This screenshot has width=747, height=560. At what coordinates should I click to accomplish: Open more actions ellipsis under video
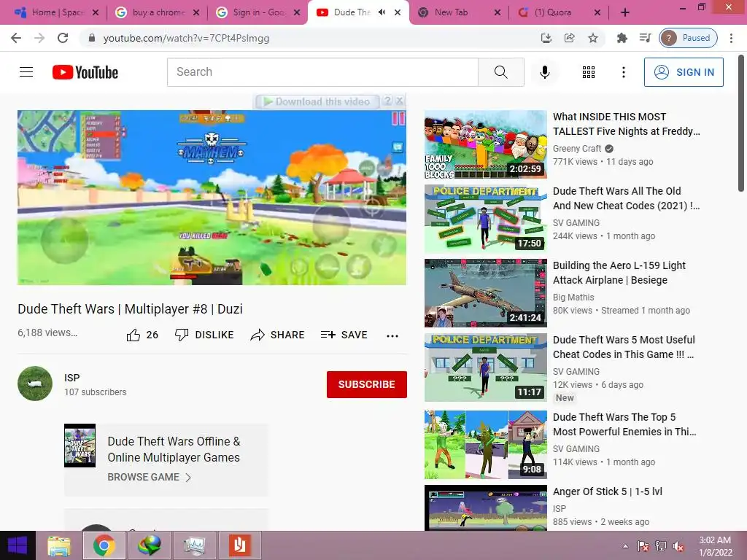(392, 335)
